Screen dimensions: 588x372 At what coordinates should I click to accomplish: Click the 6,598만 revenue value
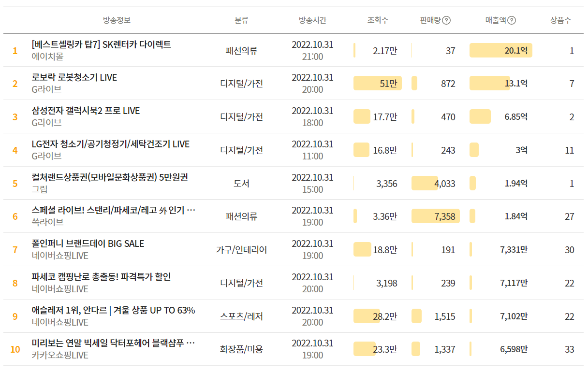(514, 349)
